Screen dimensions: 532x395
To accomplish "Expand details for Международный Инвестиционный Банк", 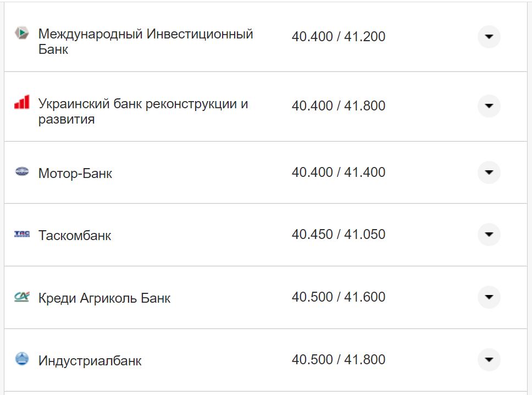I will (488, 37).
